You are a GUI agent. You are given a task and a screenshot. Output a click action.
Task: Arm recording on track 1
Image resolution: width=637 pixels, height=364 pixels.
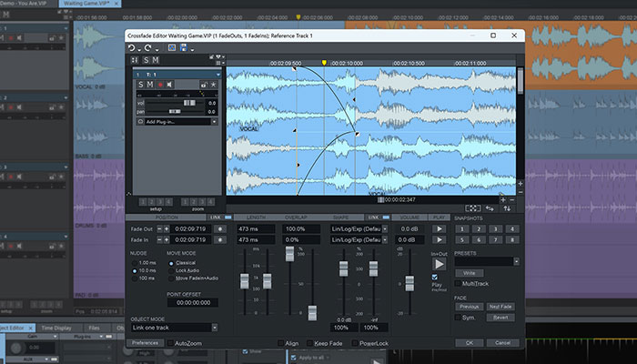(x=161, y=85)
